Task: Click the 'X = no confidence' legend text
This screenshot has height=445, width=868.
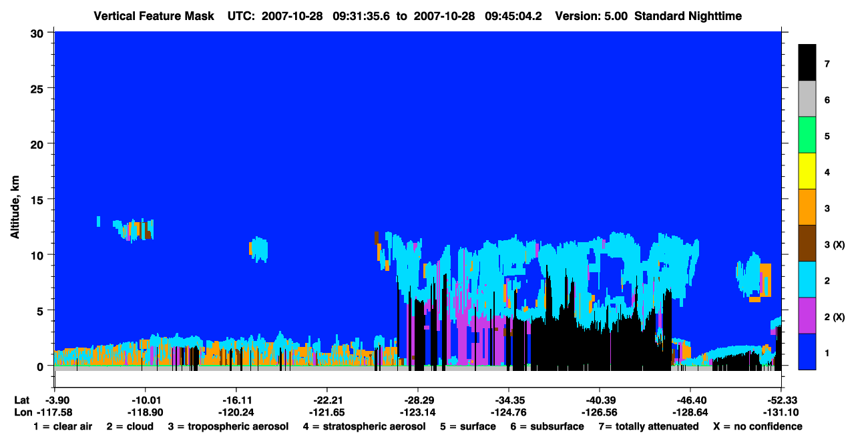Action: pos(758,426)
